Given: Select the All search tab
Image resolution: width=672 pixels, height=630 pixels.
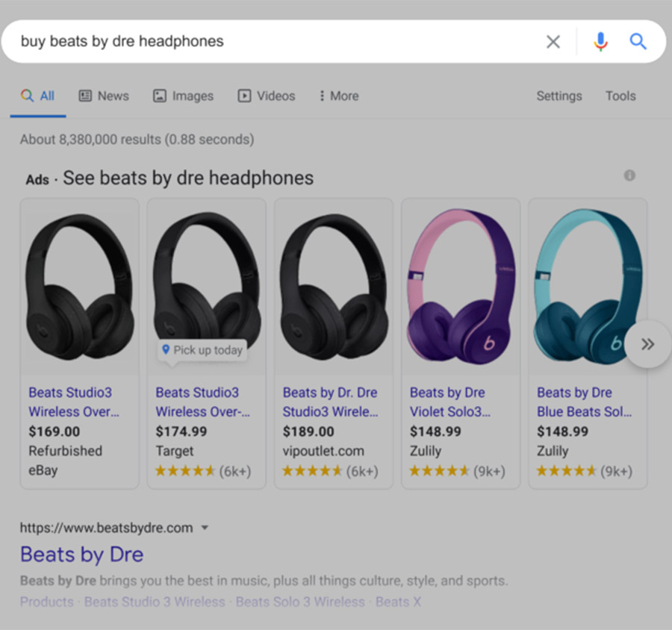Looking at the screenshot, I should click(38, 96).
